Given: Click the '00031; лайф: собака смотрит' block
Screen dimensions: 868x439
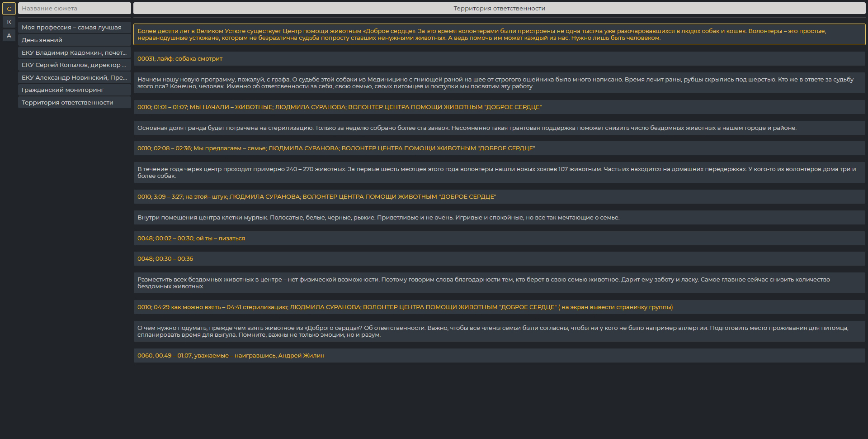Looking at the screenshot, I should [x=499, y=59].
